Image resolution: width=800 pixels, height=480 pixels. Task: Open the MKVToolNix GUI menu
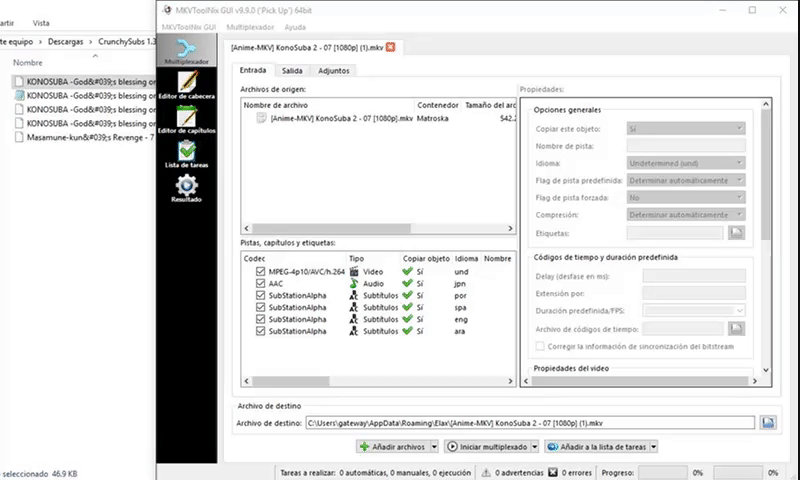click(x=189, y=27)
